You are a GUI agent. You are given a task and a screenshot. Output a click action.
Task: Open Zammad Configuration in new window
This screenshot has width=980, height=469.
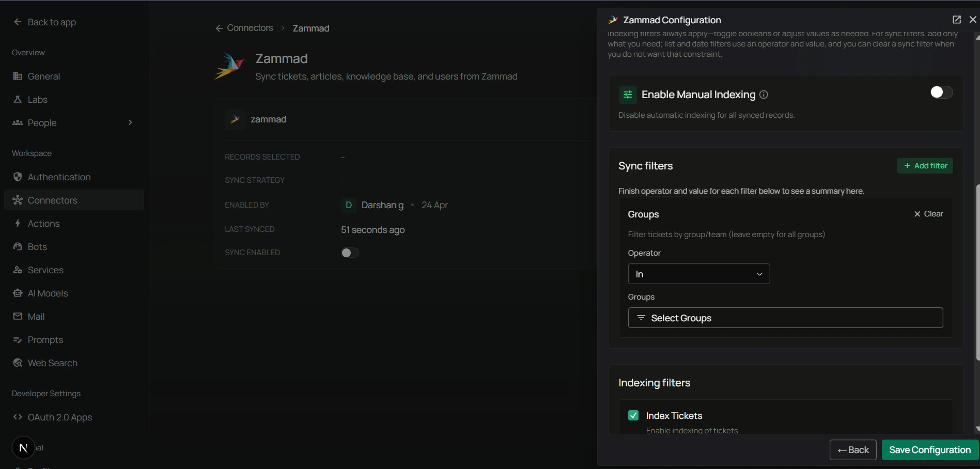coord(957,20)
